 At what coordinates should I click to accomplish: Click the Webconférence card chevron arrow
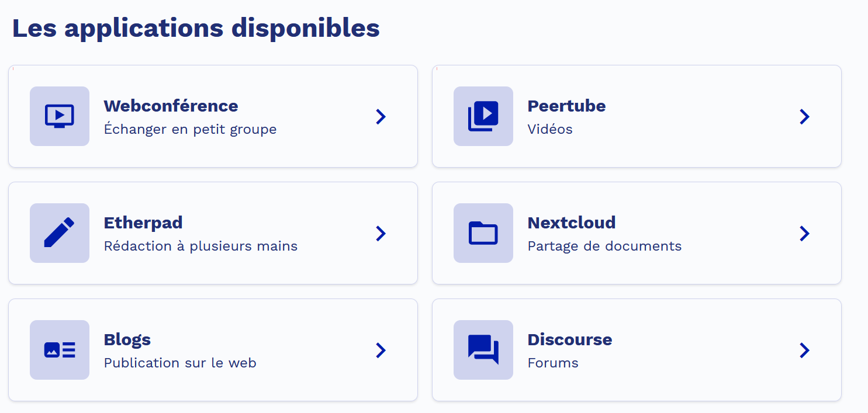point(381,116)
